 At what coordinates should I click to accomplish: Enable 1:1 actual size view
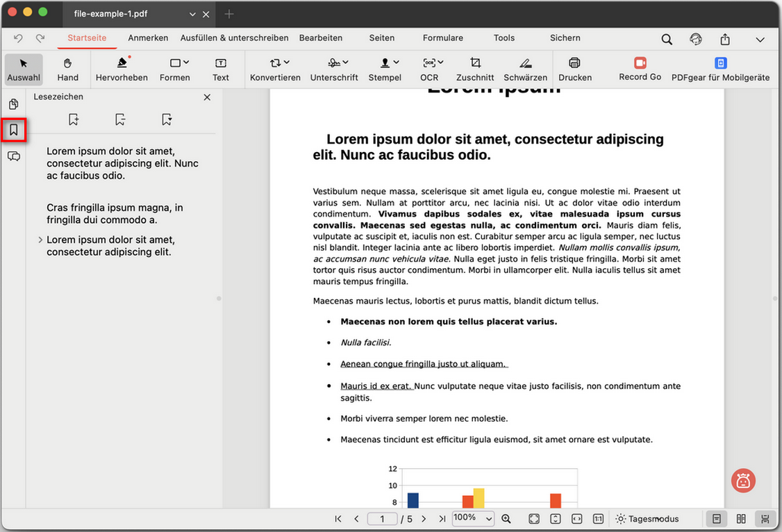(x=598, y=519)
